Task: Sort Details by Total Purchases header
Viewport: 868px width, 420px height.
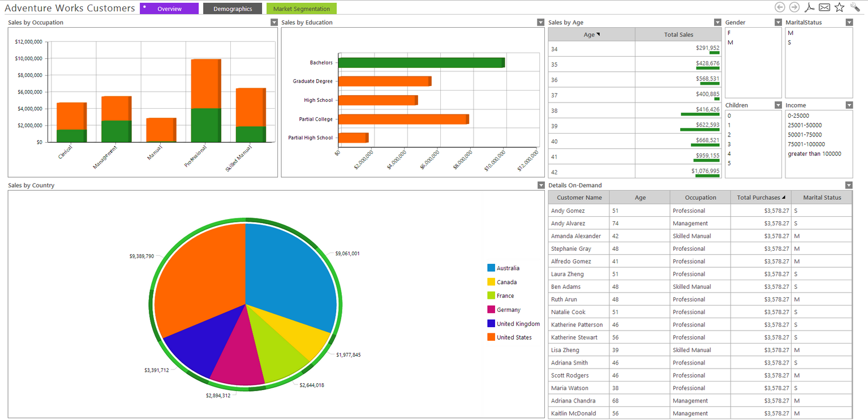Action: point(761,198)
